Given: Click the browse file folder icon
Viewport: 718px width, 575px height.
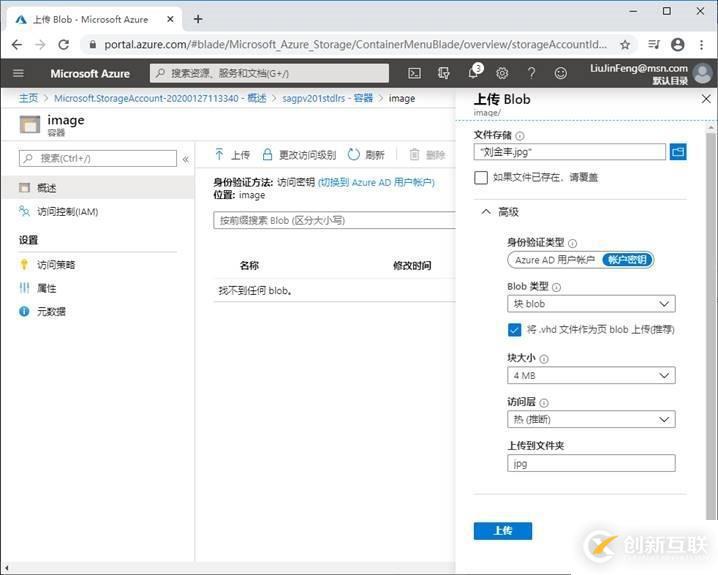Looking at the screenshot, I should [678, 152].
